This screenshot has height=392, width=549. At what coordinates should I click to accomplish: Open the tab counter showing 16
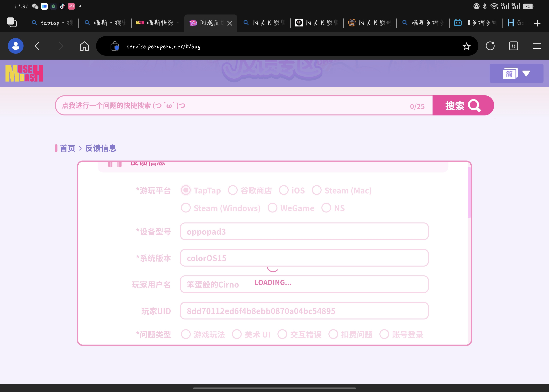point(514,46)
